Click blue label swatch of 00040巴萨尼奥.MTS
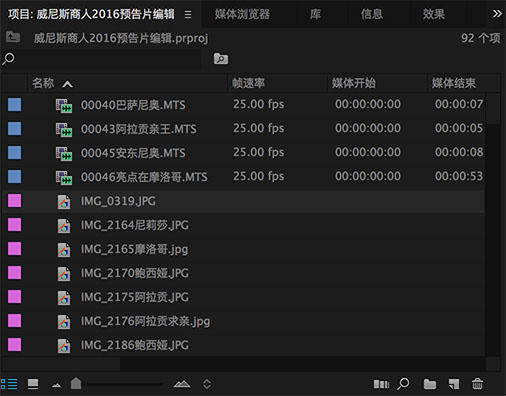Viewport: 506px width, 396px height. click(14, 104)
